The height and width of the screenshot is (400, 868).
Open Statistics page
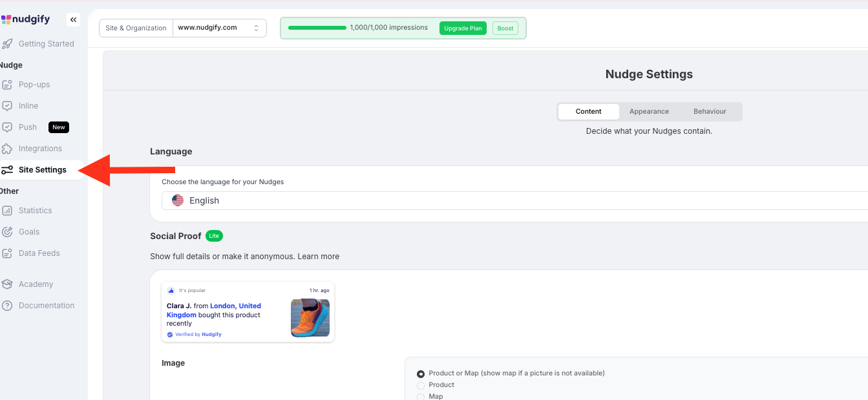pos(35,211)
